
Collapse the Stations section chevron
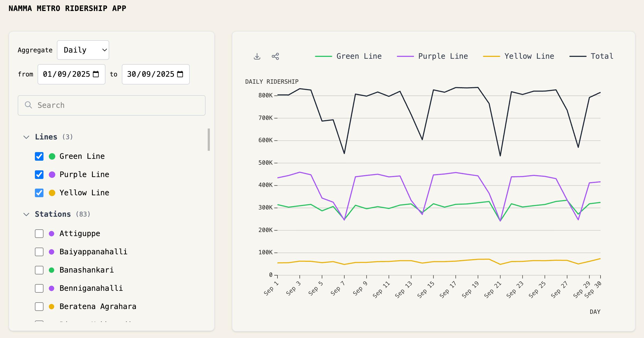[26, 214]
